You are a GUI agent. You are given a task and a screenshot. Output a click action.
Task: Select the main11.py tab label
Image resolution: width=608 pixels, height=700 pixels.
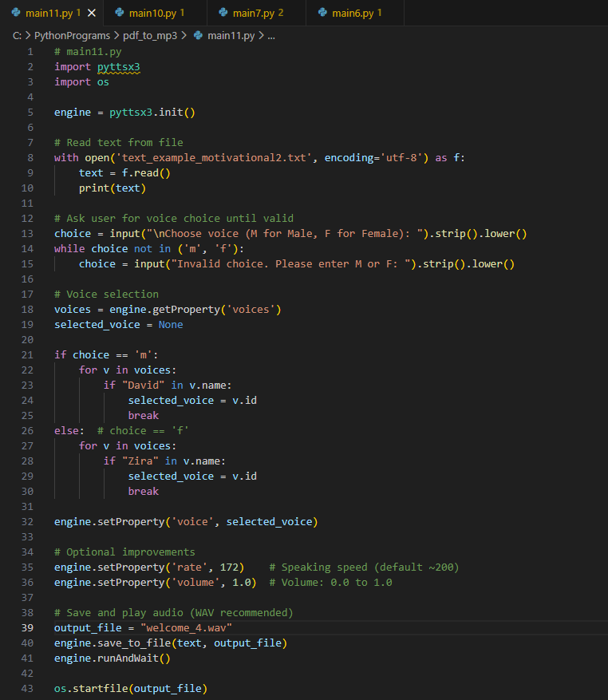pos(47,13)
